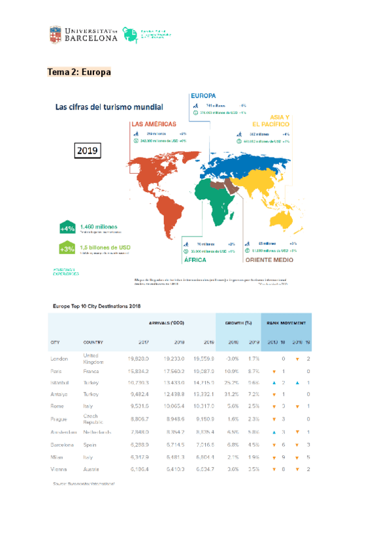Image resolution: width=392 pixels, height=554 pixels.
Task: Click the coin icon under ASIA Y EL PACÍFICO
Action: (239, 141)
